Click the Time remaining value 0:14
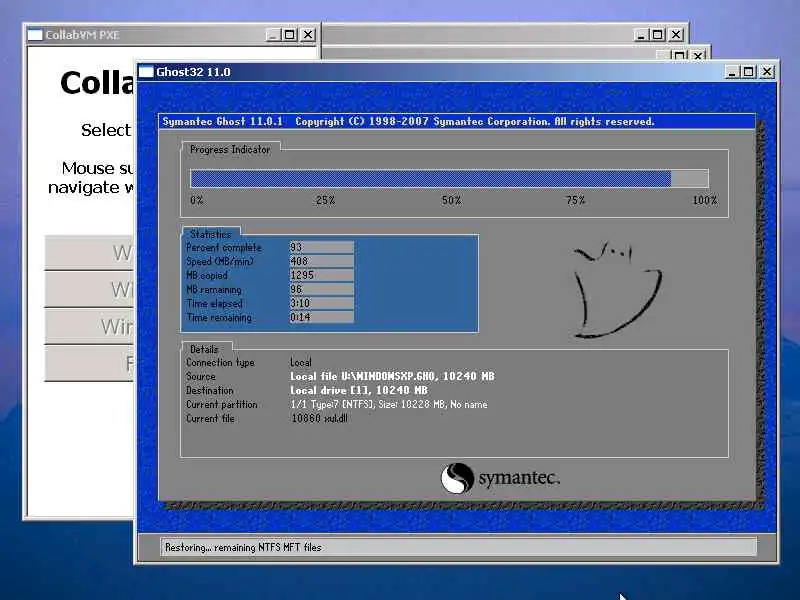 (x=321, y=317)
